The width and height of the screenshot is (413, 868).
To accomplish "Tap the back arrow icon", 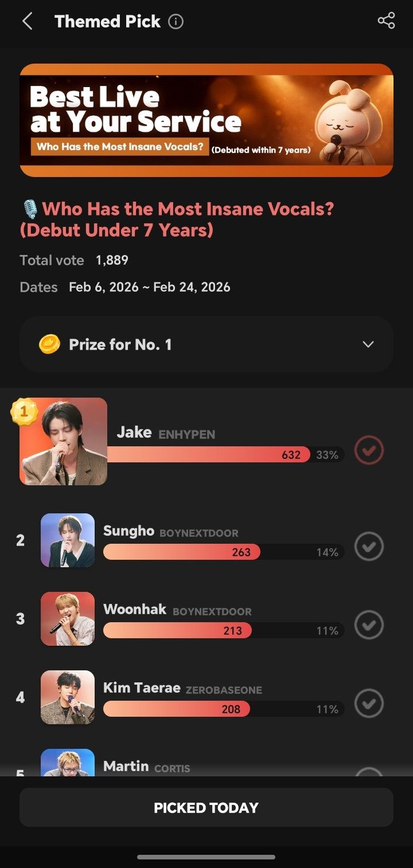I will click(27, 22).
